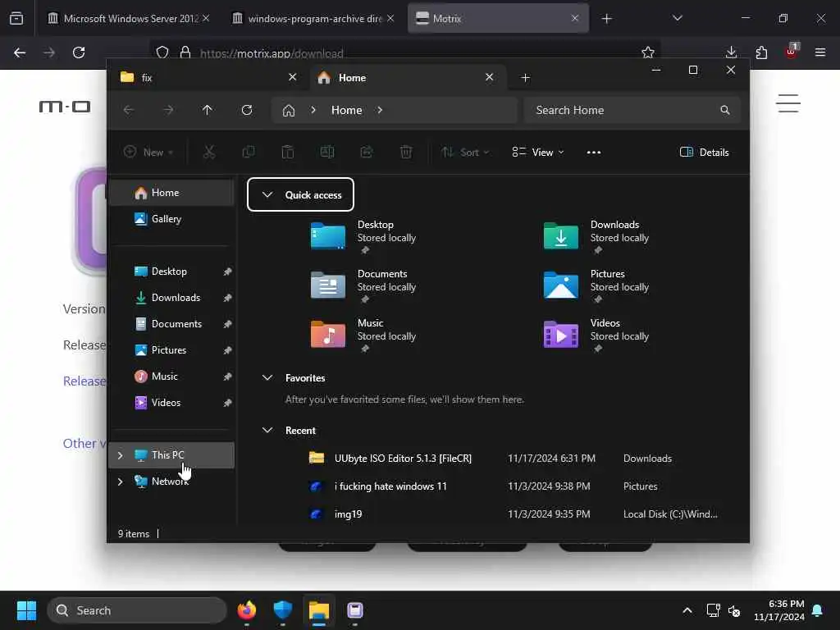This screenshot has width=840, height=630.
Task: Open the notification bell in system tray
Action: click(x=818, y=610)
